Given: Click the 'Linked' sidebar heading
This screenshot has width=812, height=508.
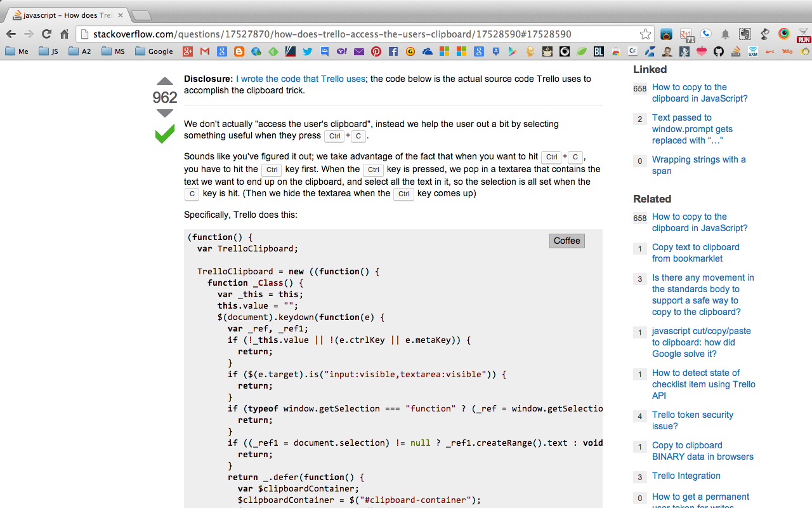Looking at the screenshot, I should (650, 69).
